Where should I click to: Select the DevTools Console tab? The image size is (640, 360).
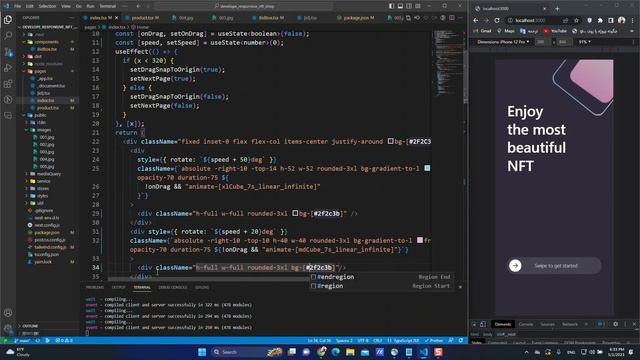[526, 324]
